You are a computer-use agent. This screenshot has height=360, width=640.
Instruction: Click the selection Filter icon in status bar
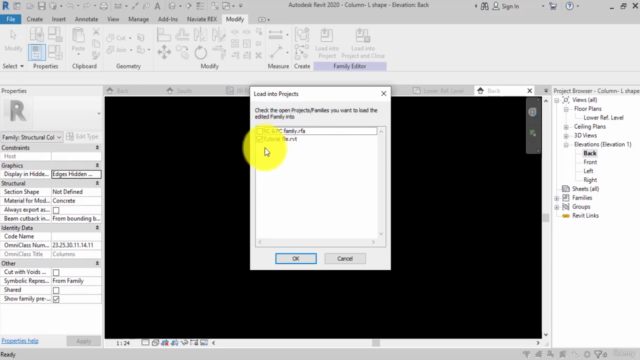[598, 354]
